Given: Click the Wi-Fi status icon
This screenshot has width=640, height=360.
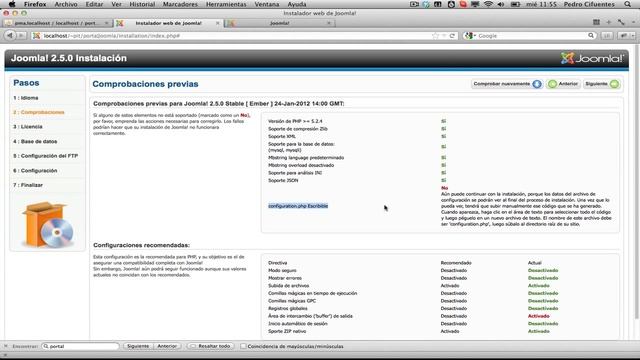Looking at the screenshot, I should [488, 4].
